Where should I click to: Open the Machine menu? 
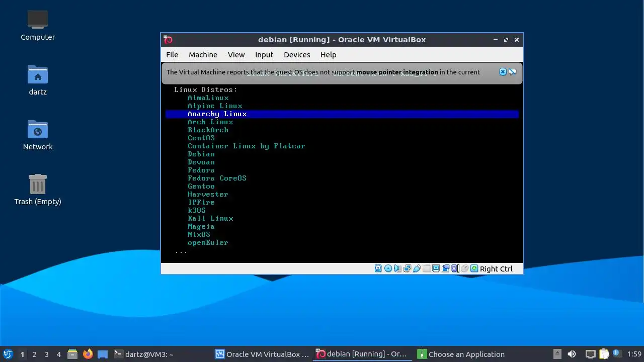click(x=203, y=55)
